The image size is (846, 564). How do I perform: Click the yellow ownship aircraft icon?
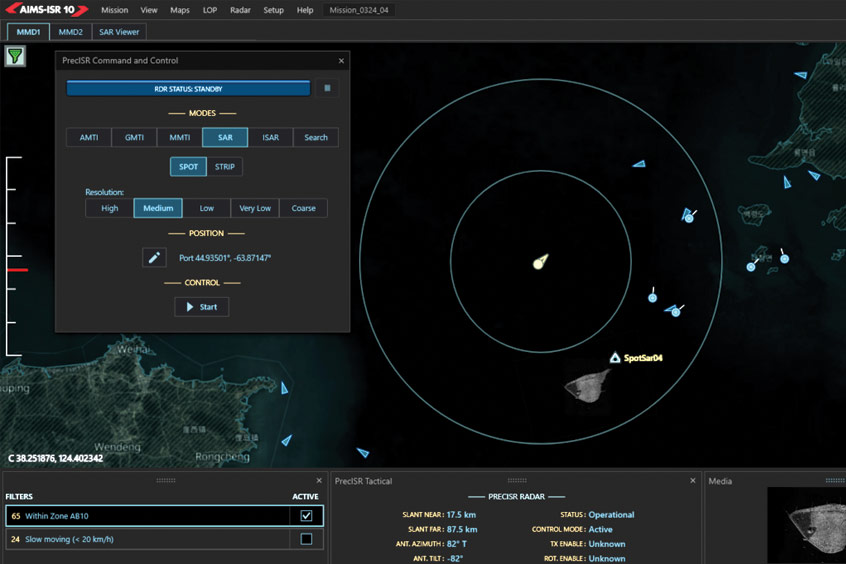540,263
